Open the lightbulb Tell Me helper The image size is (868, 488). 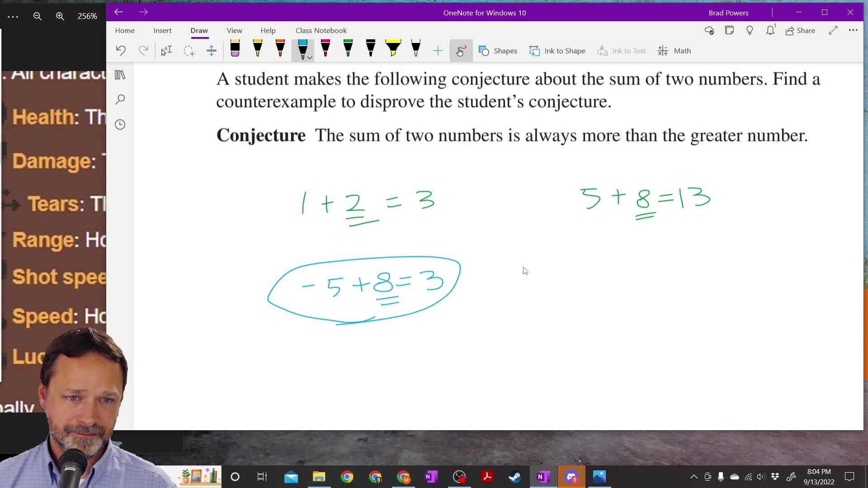[750, 30]
